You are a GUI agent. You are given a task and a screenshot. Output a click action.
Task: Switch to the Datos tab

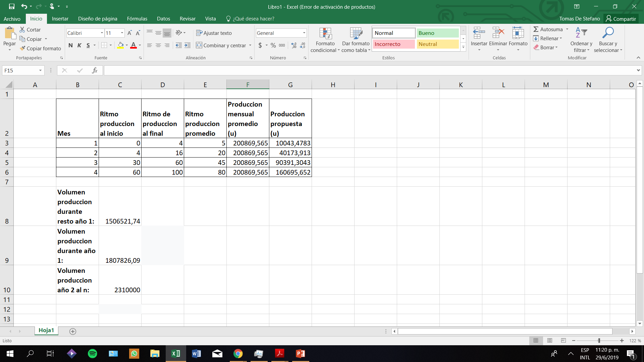pos(163,19)
